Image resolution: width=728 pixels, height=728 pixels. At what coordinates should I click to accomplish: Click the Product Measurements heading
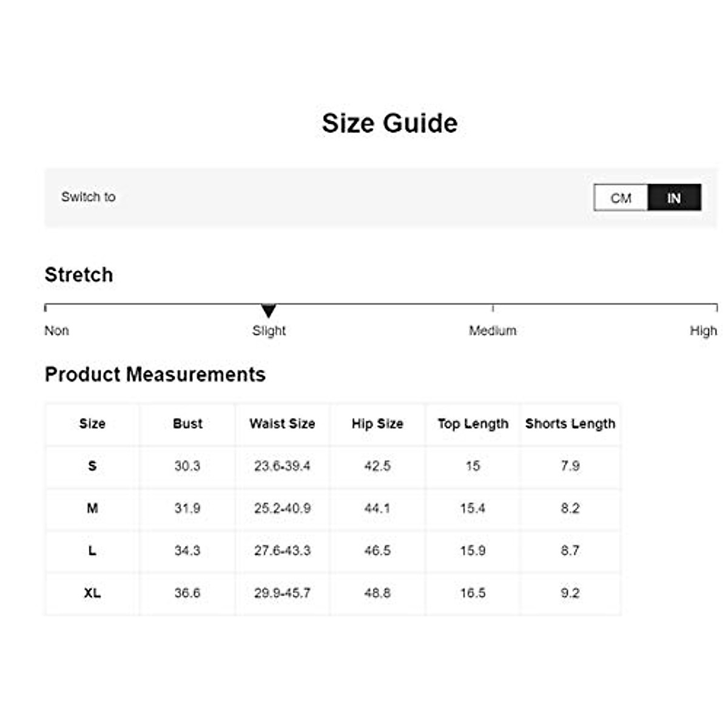155,374
